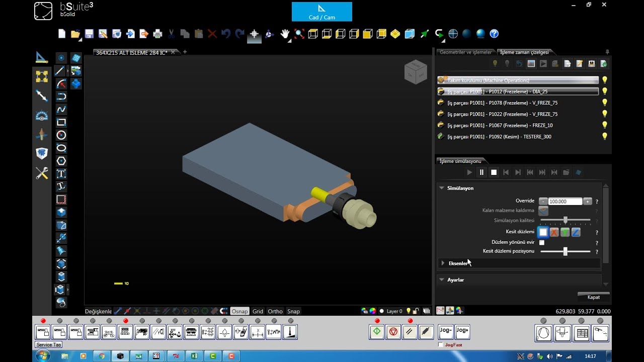Image resolution: width=644 pixels, height=362 pixels.
Task: Create a new file from the toolbar
Action: tap(62, 34)
